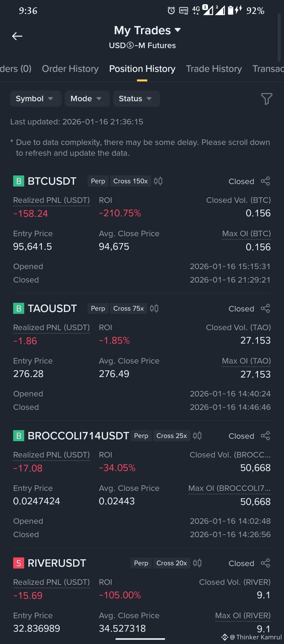This screenshot has height=644, width=284.
Task: Switch to the Trade History tab
Action: point(214,69)
